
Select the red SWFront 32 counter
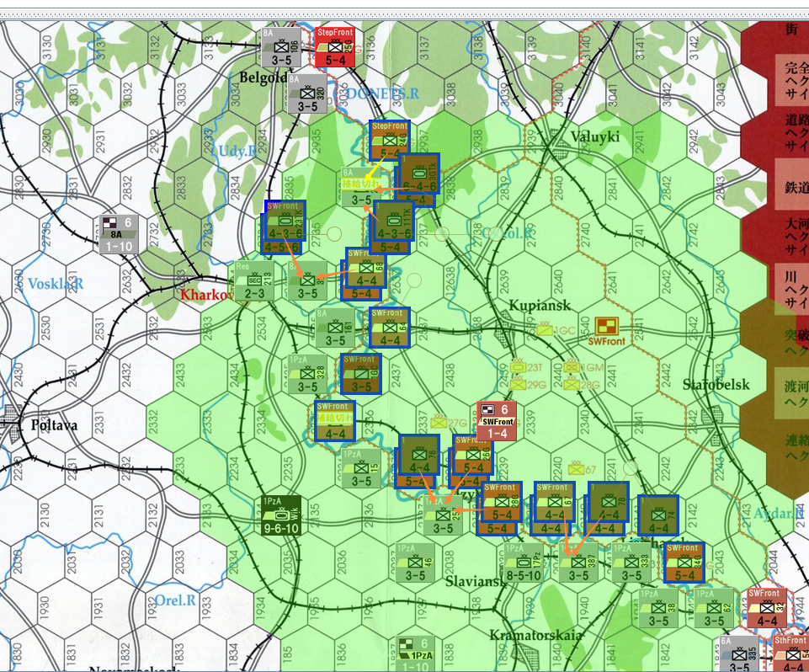click(x=767, y=609)
